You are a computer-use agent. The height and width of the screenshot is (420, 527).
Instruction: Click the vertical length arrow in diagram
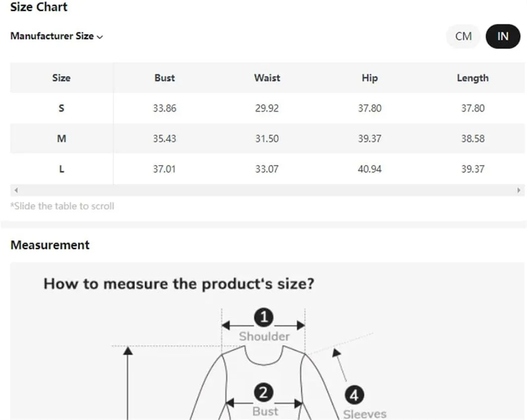tap(128, 383)
